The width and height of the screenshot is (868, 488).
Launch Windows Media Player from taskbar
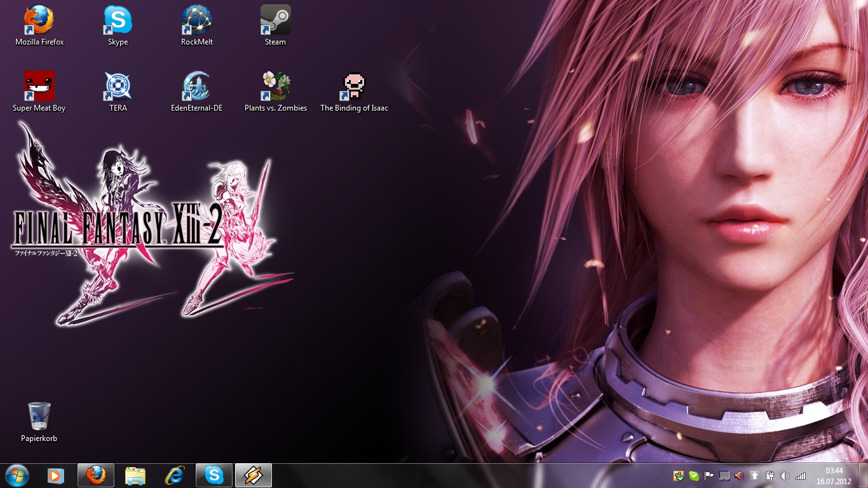point(56,475)
